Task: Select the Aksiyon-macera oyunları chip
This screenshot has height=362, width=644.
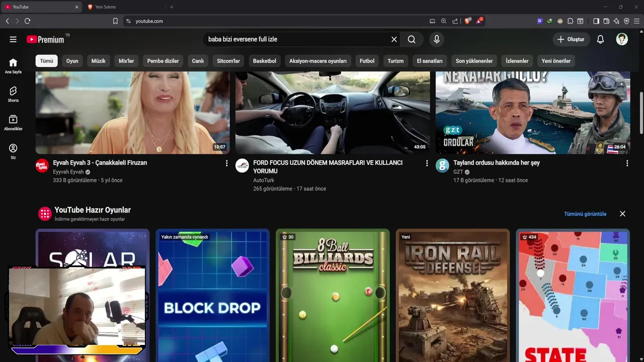Action: click(x=318, y=61)
